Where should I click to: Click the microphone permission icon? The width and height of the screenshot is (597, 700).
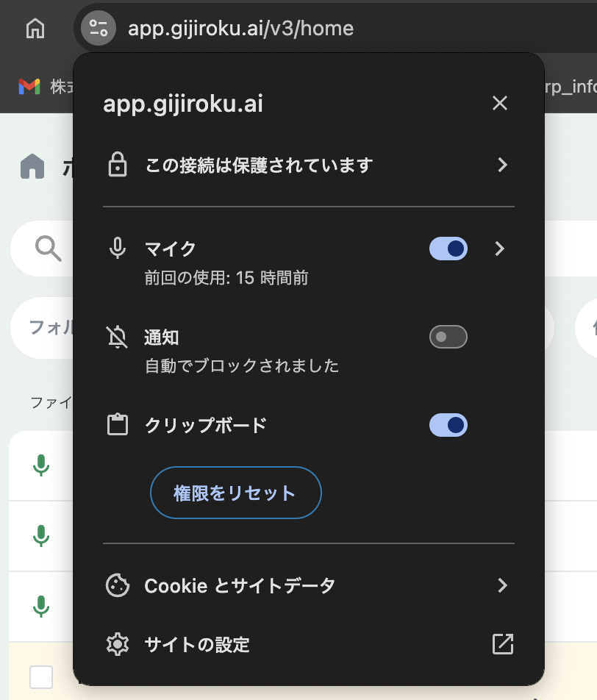[118, 249]
